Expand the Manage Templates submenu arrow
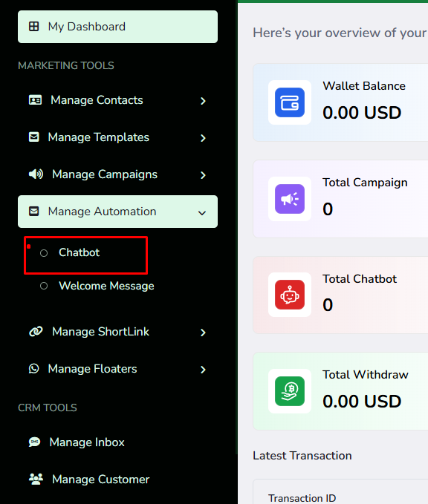The image size is (428, 504). click(203, 138)
